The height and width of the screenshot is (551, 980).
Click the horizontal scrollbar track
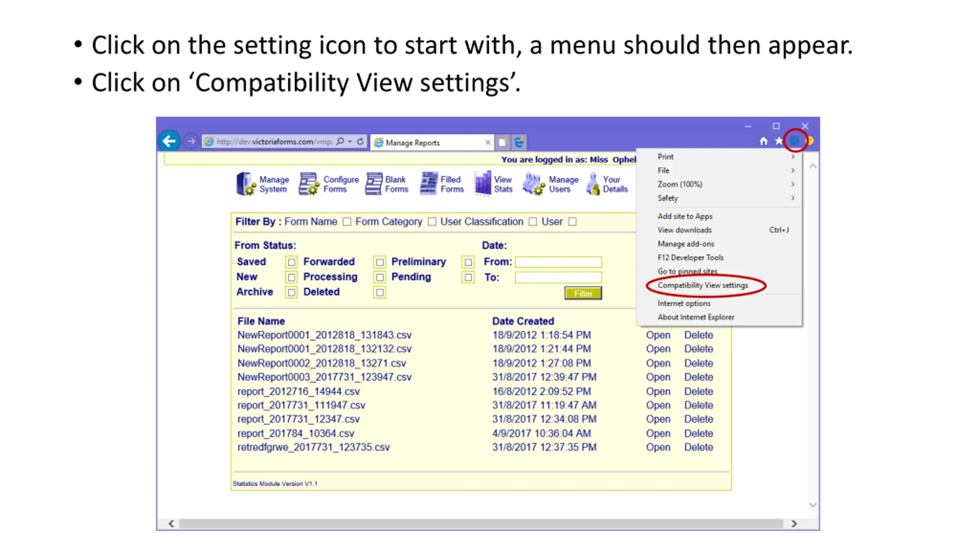(482, 523)
